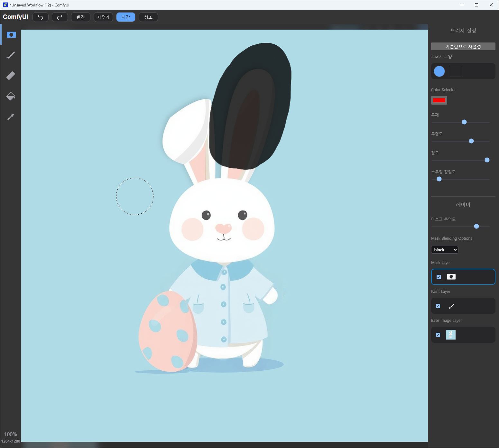Viewport: 499px width, 448px height.
Task: Click the 지우기 clear button
Action: 103,17
